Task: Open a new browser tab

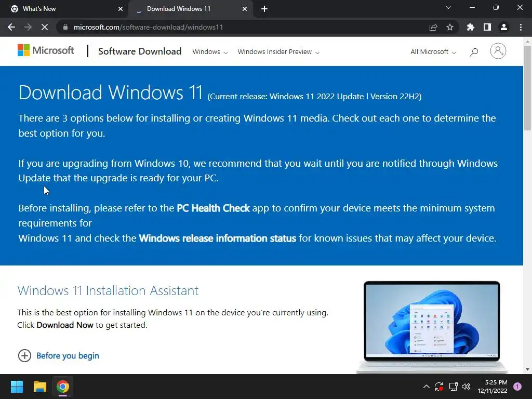Action: coord(264,9)
